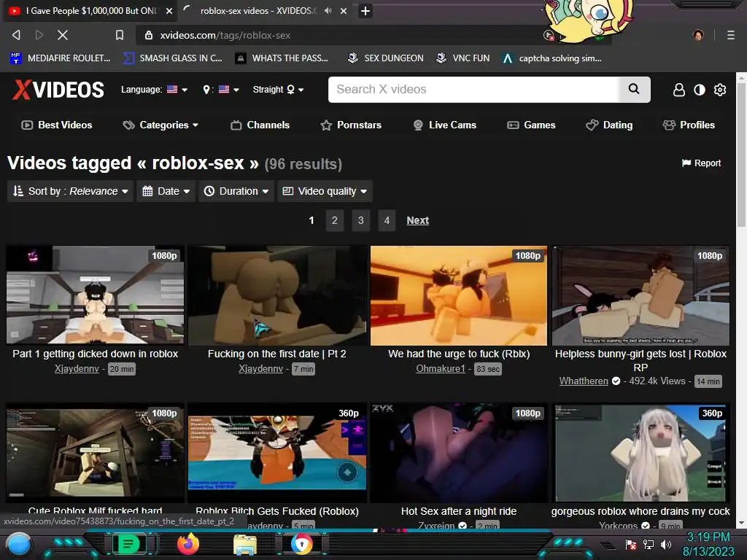
Task: Click the Search X videos field
Action: 473,90
